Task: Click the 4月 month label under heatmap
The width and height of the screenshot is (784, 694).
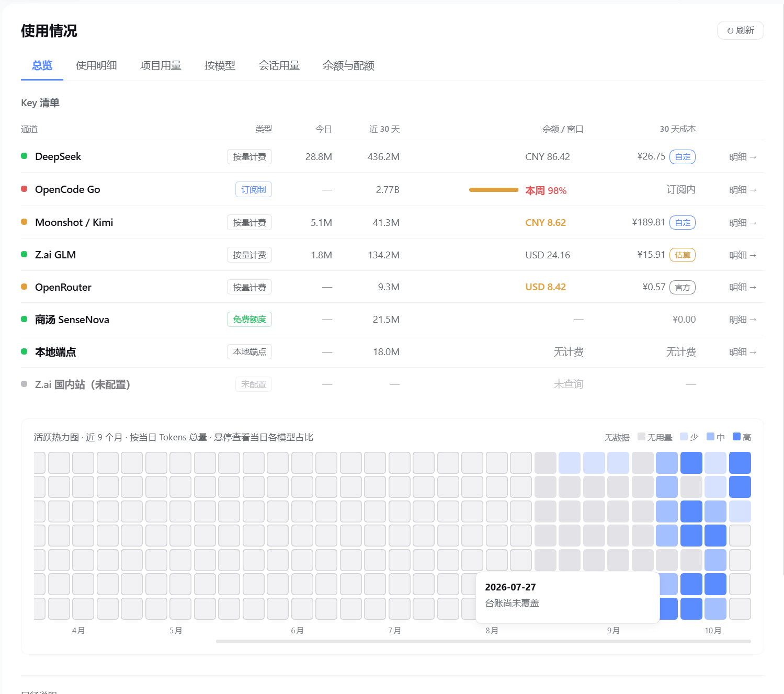Action: [x=78, y=631]
